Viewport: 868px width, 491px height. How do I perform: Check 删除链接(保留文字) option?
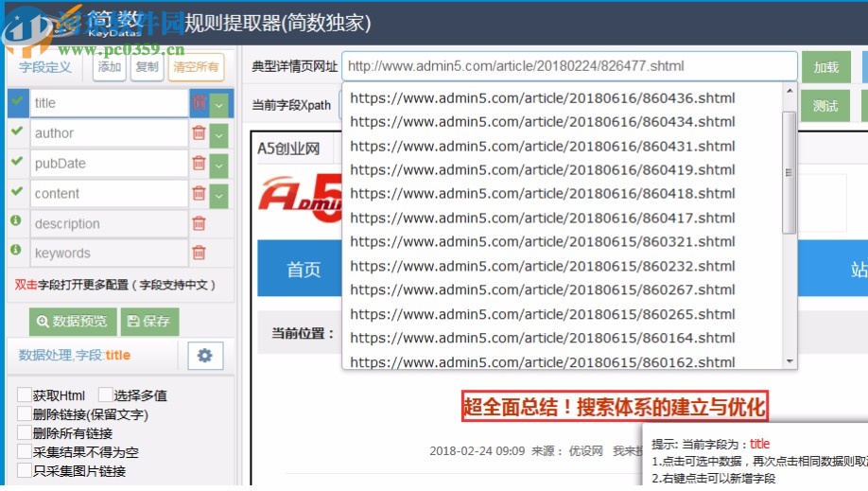pyautogui.click(x=25, y=413)
